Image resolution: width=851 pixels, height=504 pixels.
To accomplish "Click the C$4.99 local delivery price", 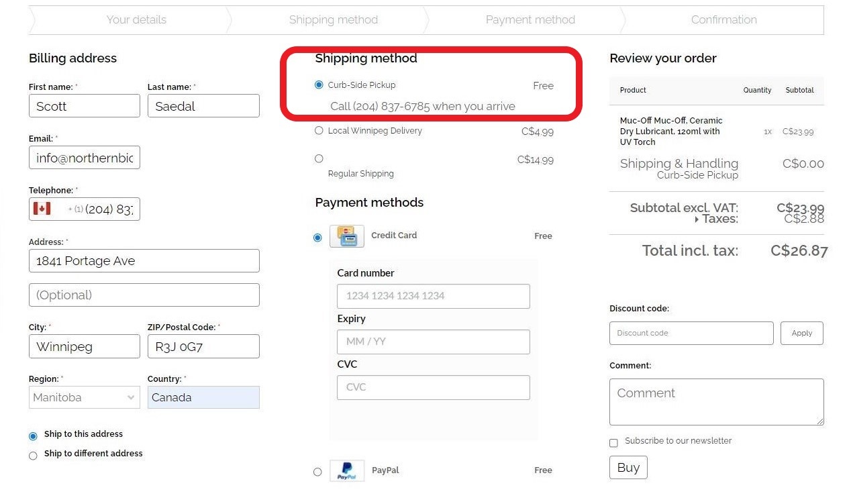I will coord(538,132).
